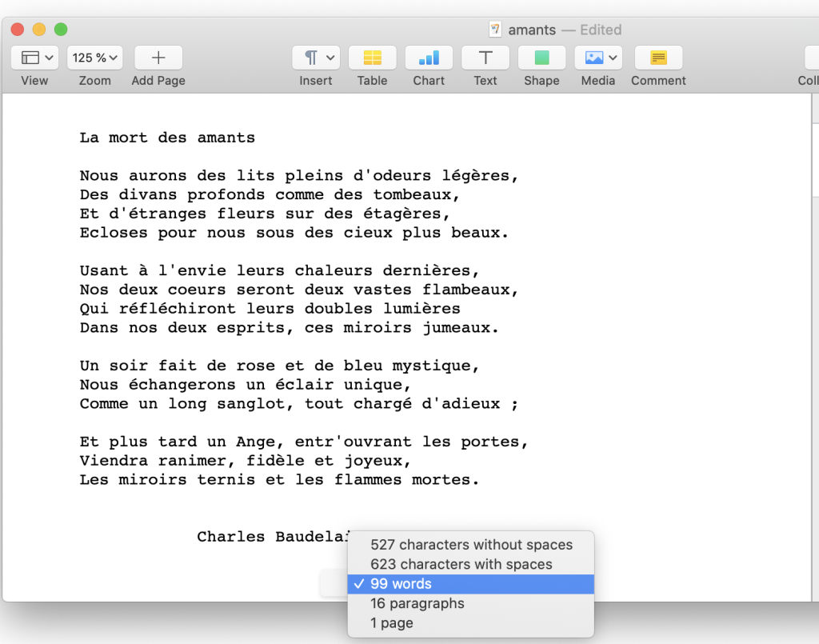819x644 pixels.
Task: Open the 125 % zoom dropdown
Action: [x=94, y=58]
